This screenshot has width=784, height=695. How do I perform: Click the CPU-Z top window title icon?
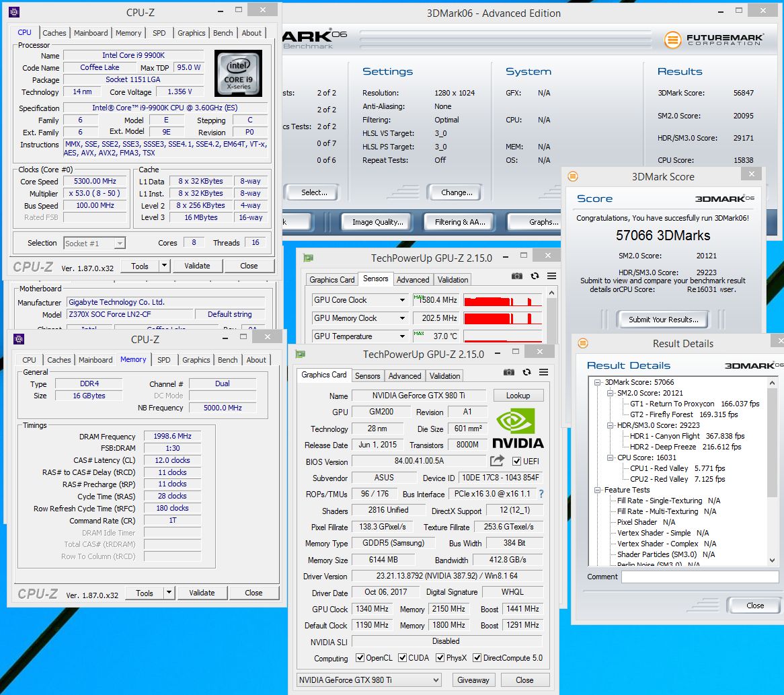(x=15, y=12)
